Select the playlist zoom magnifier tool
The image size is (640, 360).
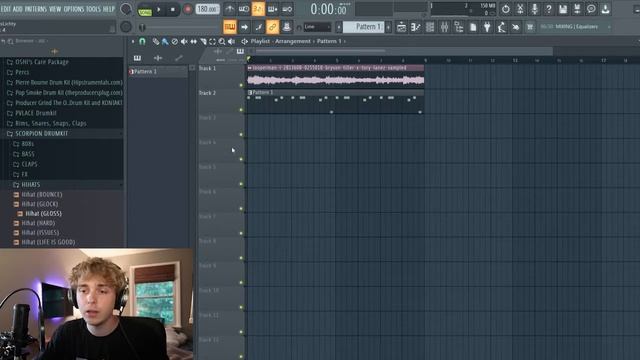(222, 41)
